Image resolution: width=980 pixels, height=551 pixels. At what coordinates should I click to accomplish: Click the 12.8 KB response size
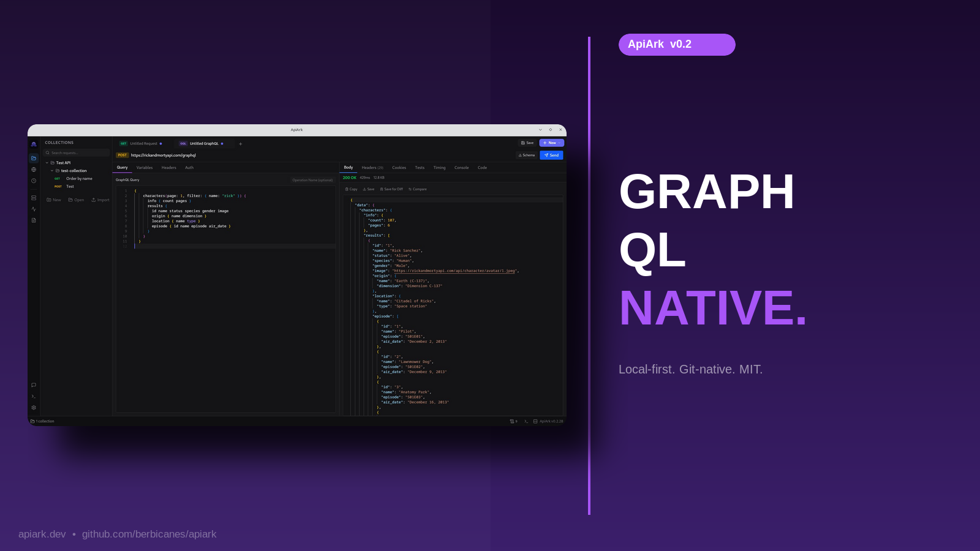379,178
